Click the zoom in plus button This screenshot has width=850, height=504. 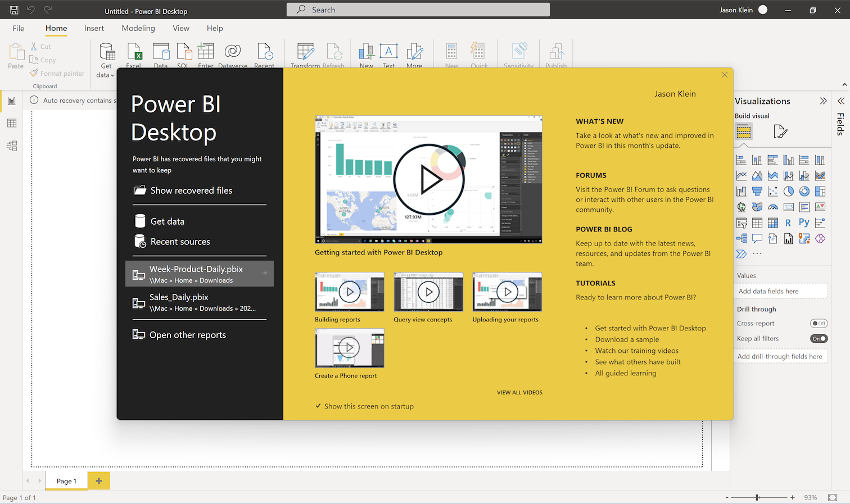[793, 497]
